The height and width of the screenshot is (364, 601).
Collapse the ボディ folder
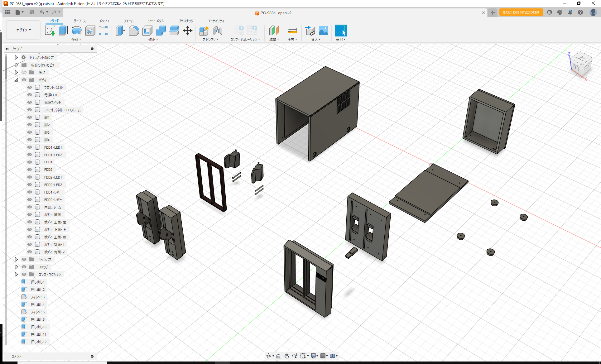(x=16, y=80)
